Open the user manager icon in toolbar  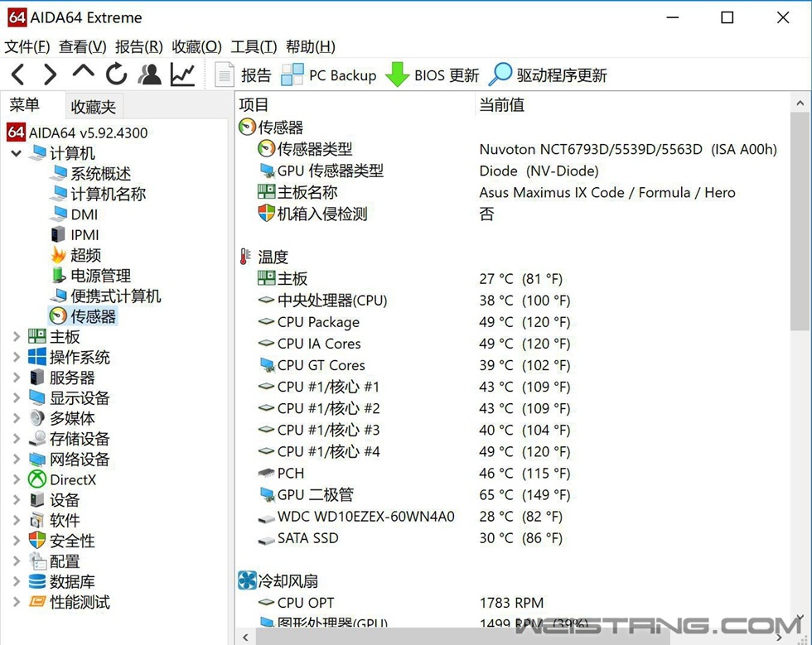[x=150, y=75]
